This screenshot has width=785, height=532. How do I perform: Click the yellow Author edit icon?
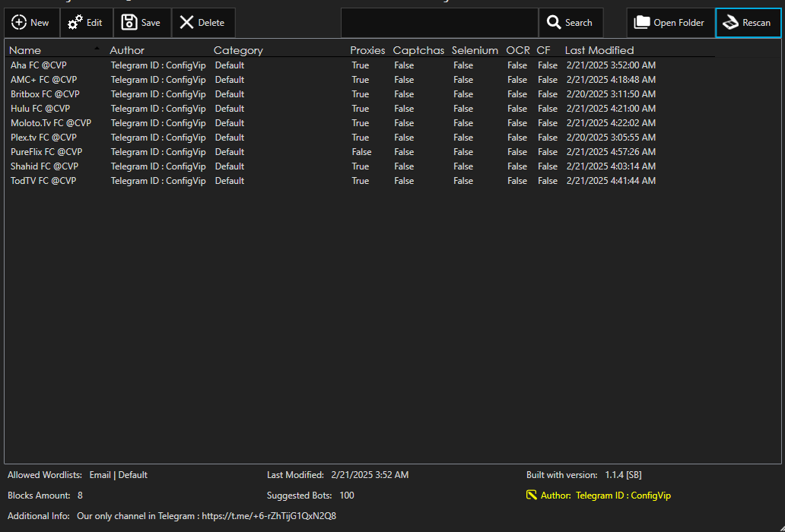(532, 496)
